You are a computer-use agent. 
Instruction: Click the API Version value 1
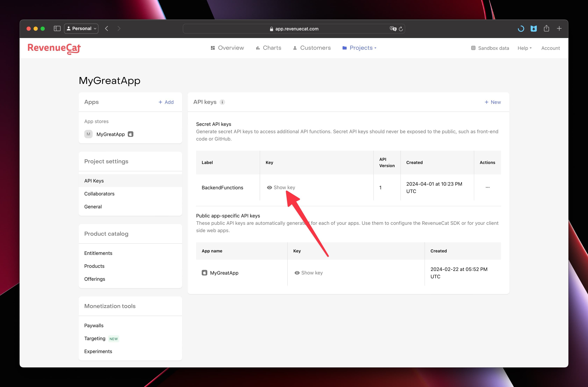[x=380, y=188]
